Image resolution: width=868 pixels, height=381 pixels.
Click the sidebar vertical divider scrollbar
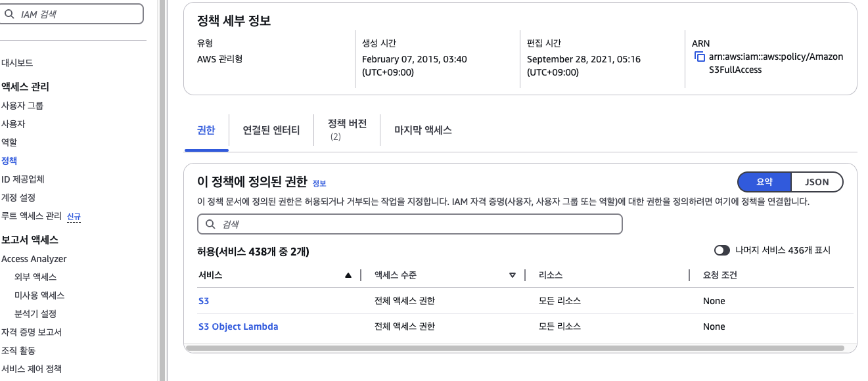pos(162,190)
